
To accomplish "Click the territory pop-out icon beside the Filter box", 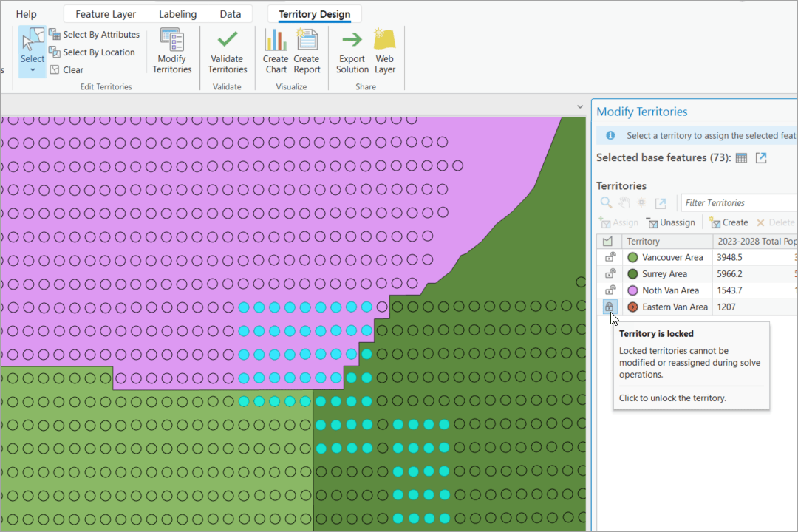I will tap(661, 203).
